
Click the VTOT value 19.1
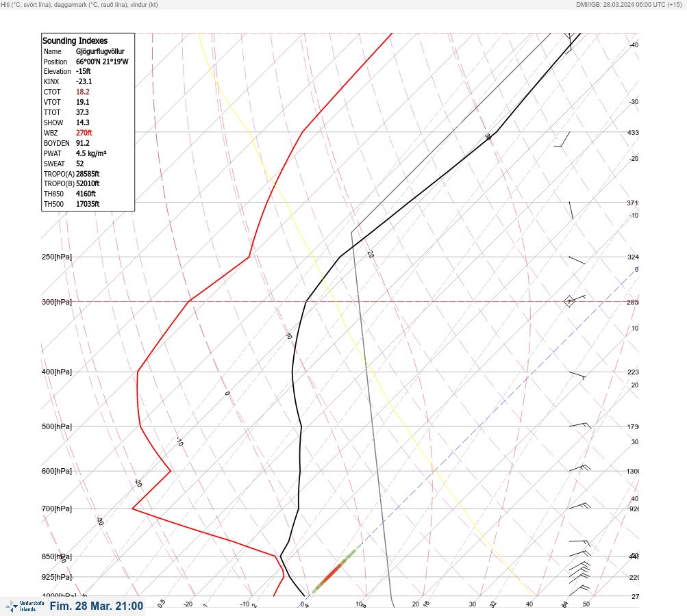coord(82,102)
